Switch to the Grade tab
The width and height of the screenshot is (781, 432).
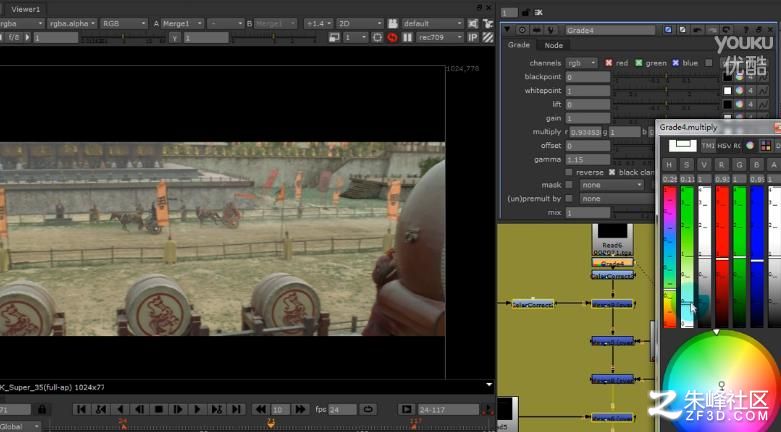[x=519, y=45]
